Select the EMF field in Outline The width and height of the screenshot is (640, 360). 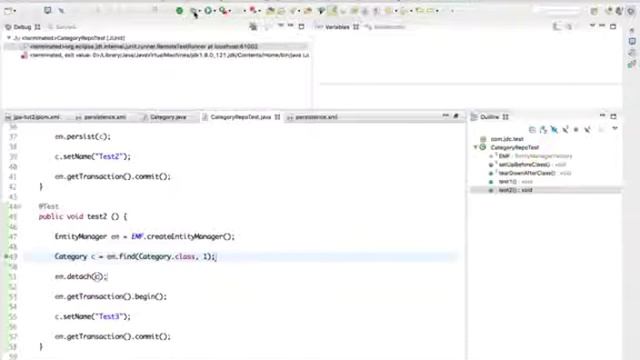(531, 156)
